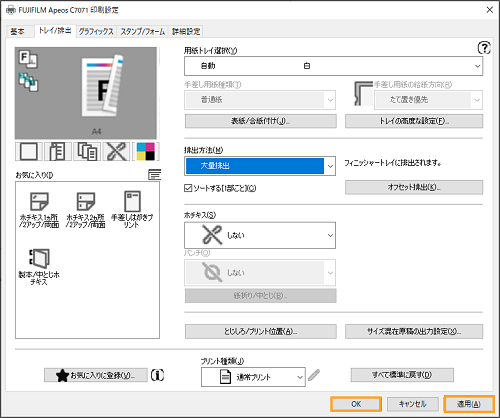Click the お気に入りに登録 button
The height and width of the screenshot is (418, 500).
point(96,375)
